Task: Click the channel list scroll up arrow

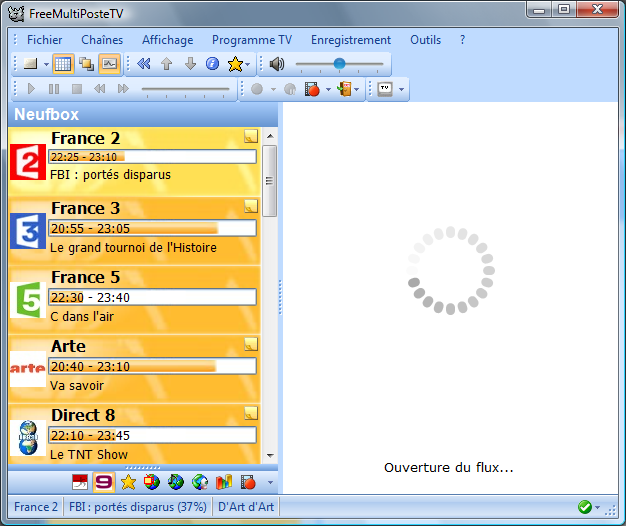Action: pos(270,136)
